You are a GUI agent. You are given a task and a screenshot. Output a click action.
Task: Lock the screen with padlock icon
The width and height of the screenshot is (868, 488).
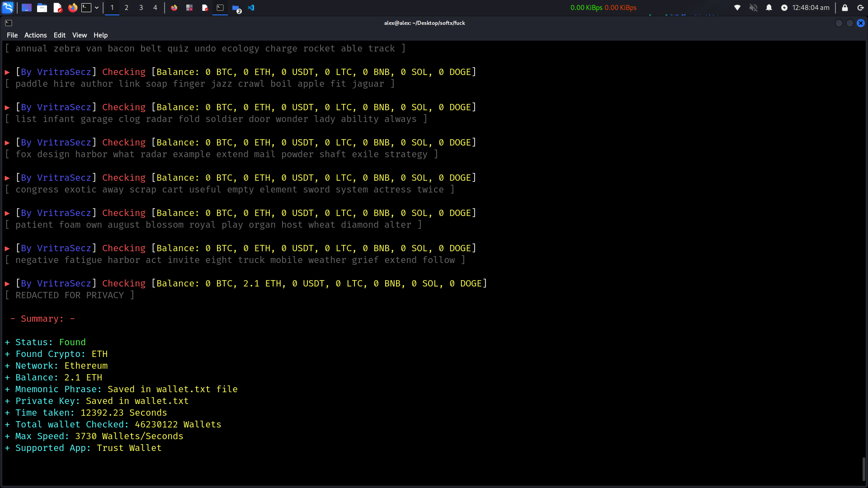coord(844,8)
